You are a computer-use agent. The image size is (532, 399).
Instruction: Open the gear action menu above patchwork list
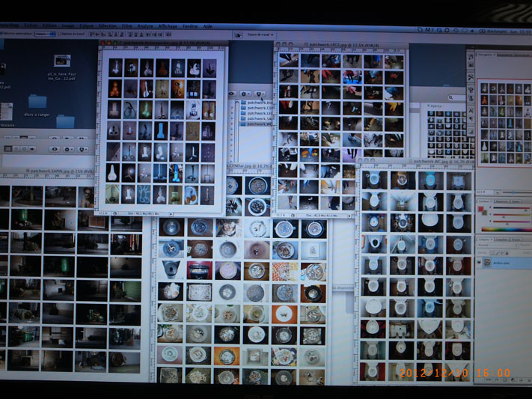tap(245, 94)
